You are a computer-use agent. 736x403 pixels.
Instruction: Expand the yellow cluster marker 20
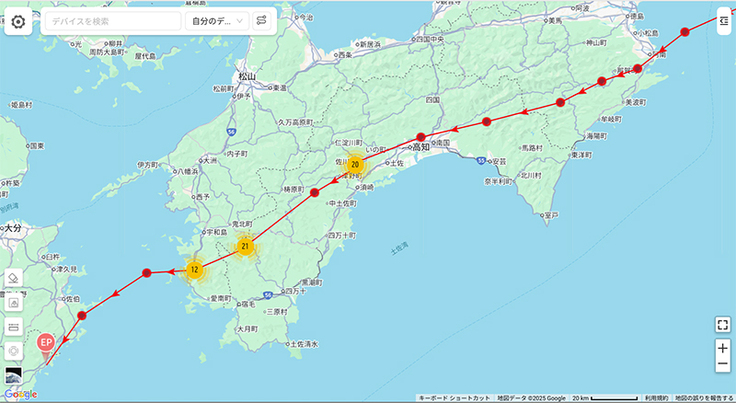[354, 164]
